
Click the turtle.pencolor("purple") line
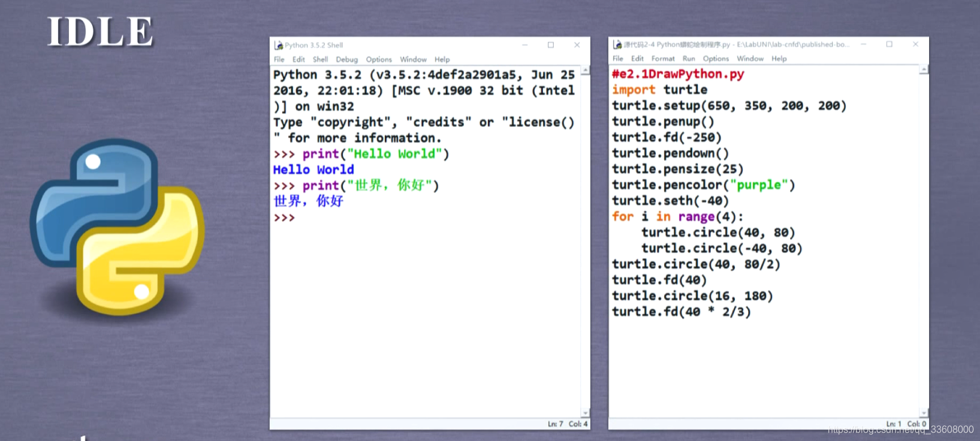(704, 185)
